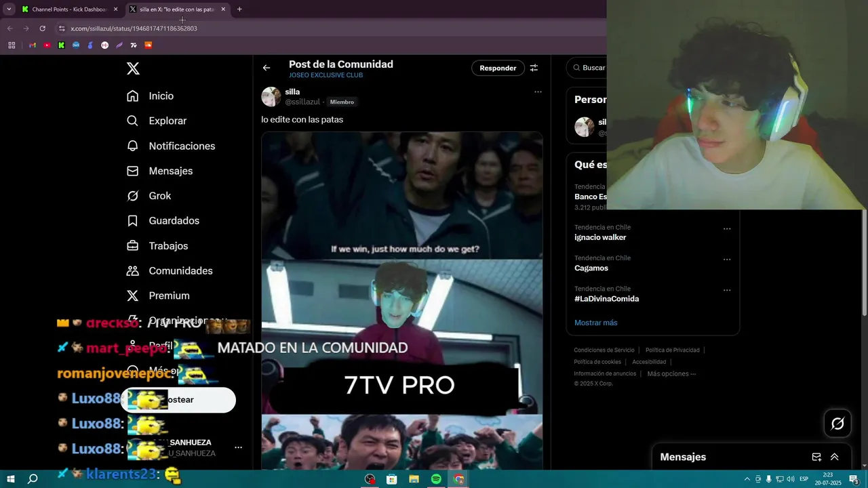Open silla's profile avatar on the post
The width and height of the screenshot is (868, 488).
(271, 97)
